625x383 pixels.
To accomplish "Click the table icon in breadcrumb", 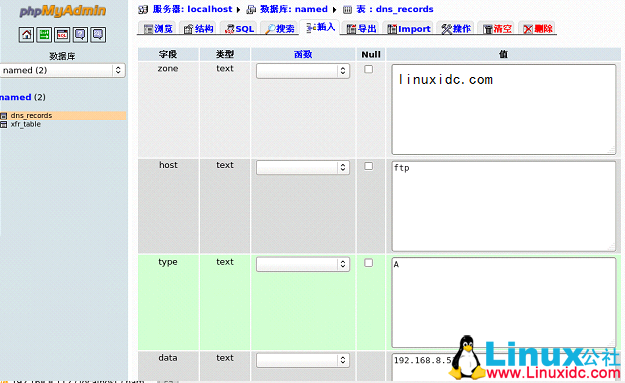I will point(348,9).
